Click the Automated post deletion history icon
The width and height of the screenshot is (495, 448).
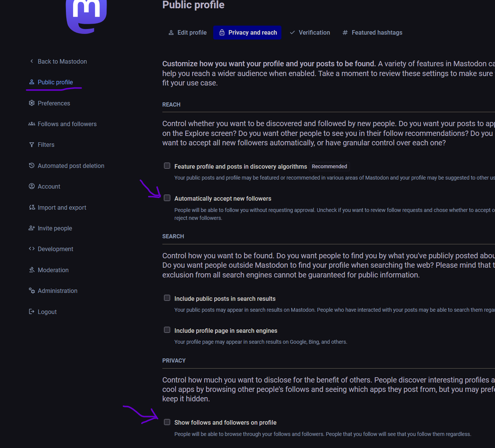32,166
